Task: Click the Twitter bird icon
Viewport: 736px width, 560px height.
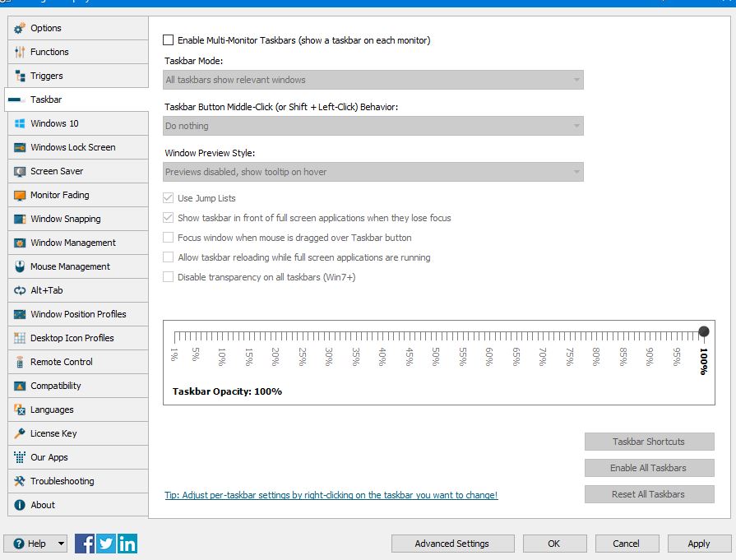Action: (106, 544)
